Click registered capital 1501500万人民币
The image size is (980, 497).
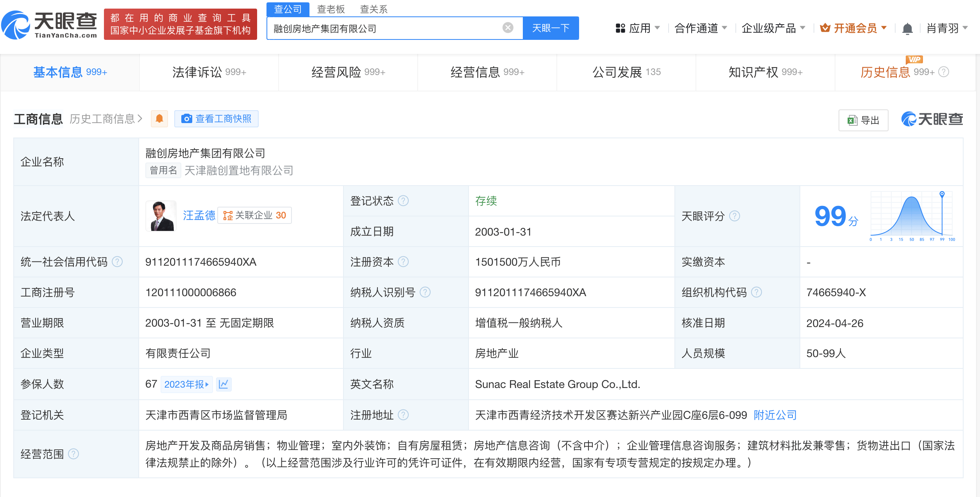[x=518, y=262]
